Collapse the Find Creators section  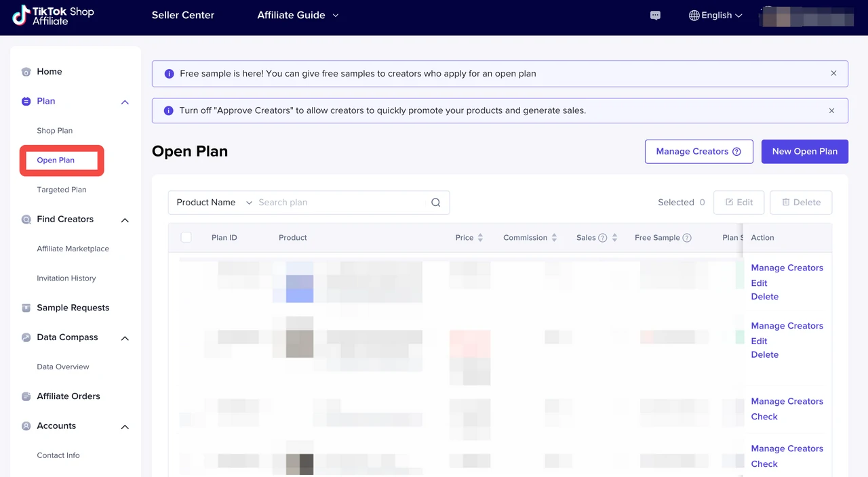[125, 220]
